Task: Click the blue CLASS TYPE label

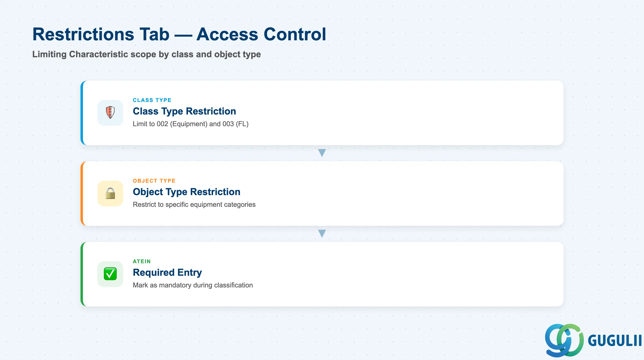Action: 152,100
